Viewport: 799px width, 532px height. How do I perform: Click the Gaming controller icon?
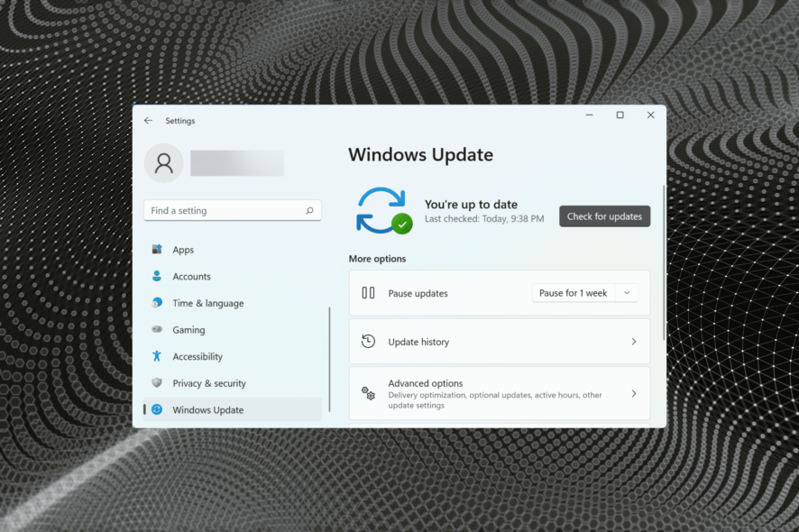point(157,329)
